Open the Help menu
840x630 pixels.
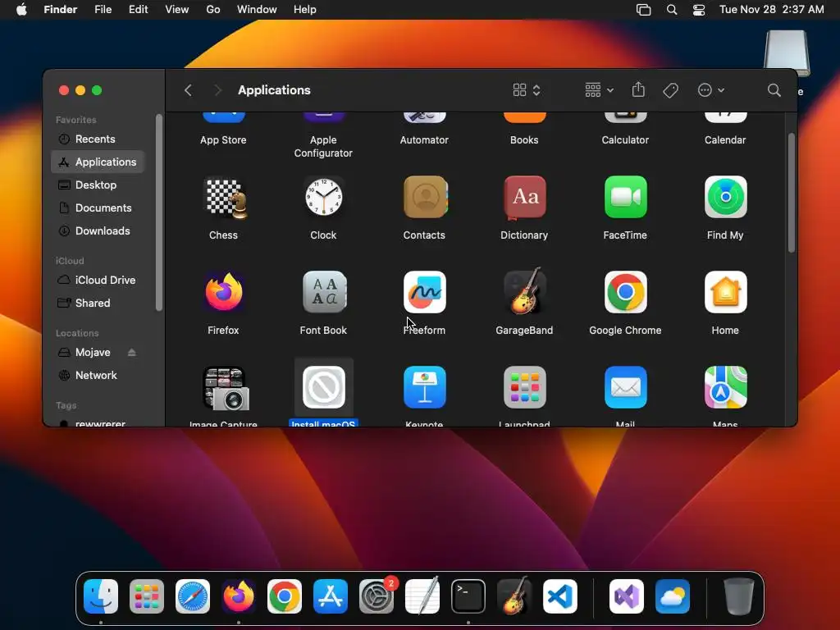point(305,10)
